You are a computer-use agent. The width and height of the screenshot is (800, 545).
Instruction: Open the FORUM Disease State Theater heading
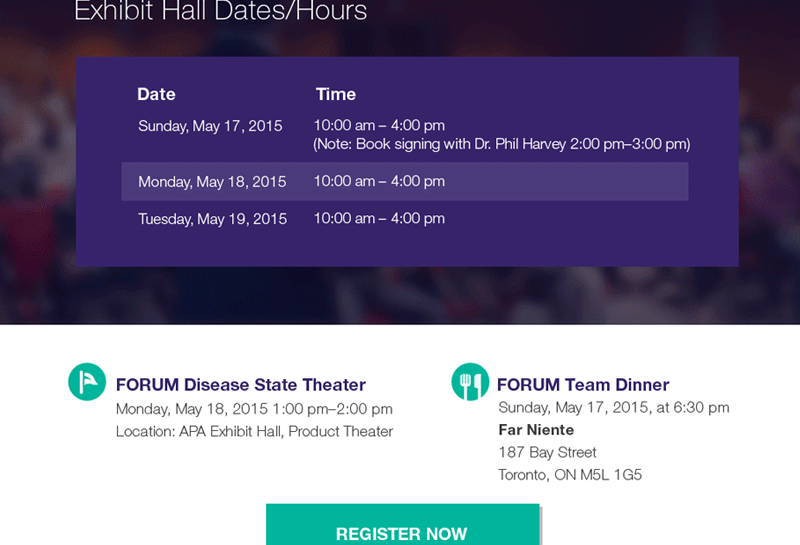coord(240,385)
